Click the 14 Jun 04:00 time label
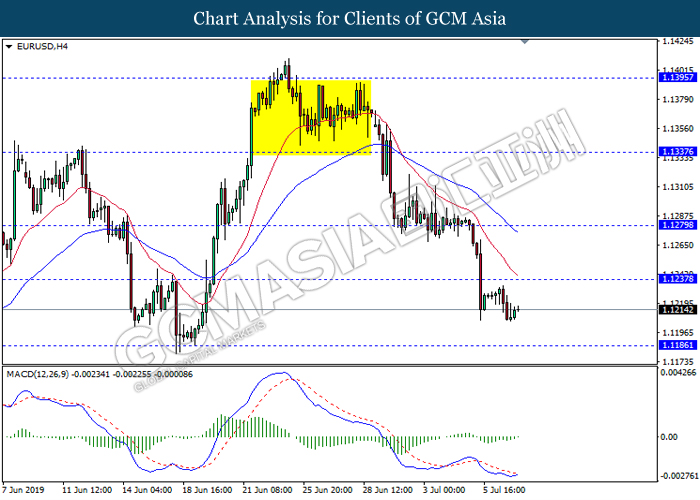 tap(147, 490)
